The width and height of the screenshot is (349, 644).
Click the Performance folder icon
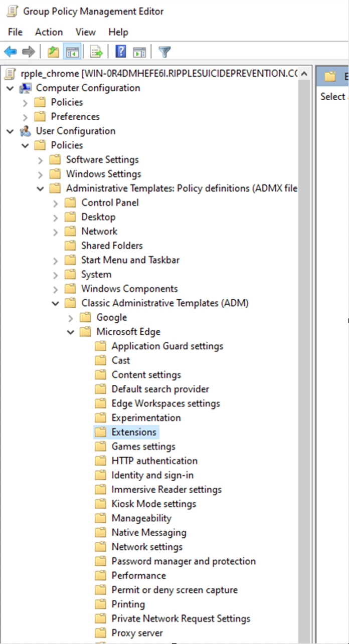point(101,576)
